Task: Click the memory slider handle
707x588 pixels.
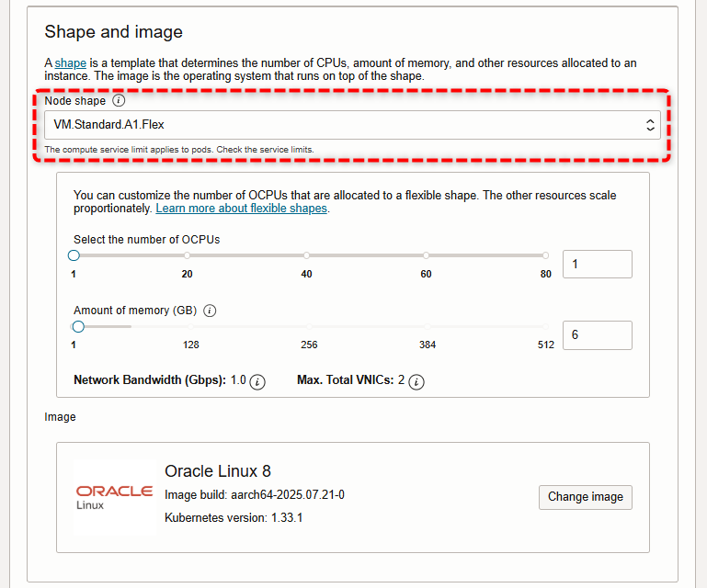Action: pos(78,327)
